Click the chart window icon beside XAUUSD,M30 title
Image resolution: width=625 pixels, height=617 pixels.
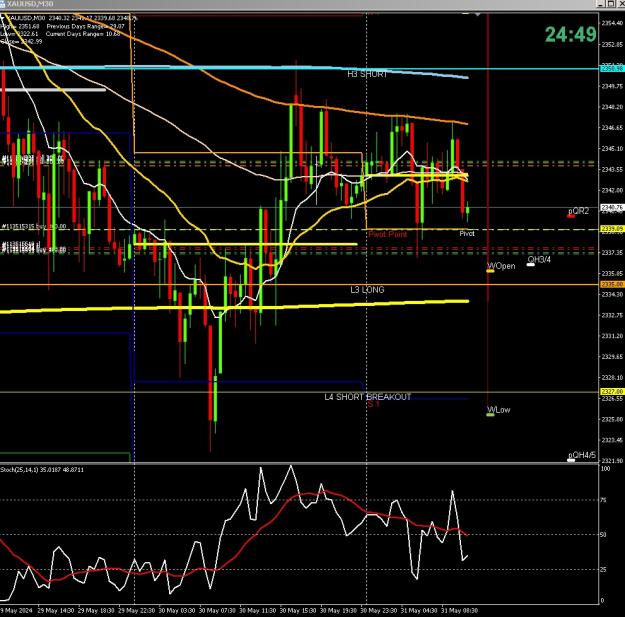2,4
